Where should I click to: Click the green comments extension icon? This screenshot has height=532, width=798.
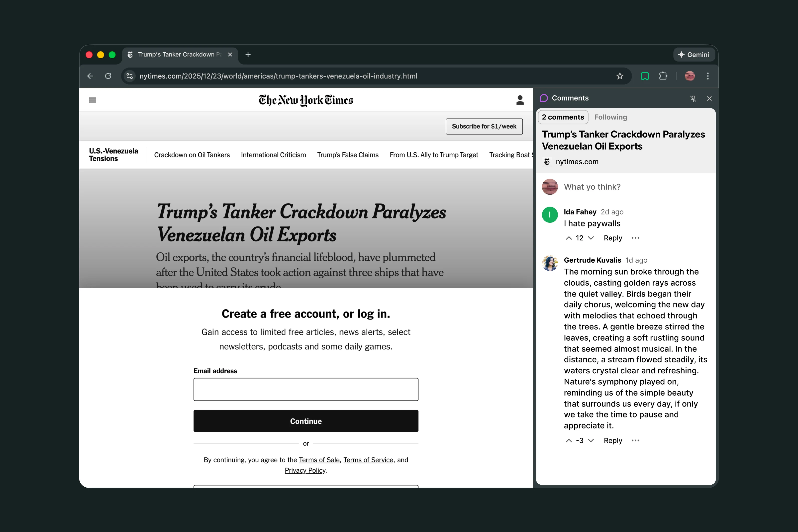click(x=645, y=76)
